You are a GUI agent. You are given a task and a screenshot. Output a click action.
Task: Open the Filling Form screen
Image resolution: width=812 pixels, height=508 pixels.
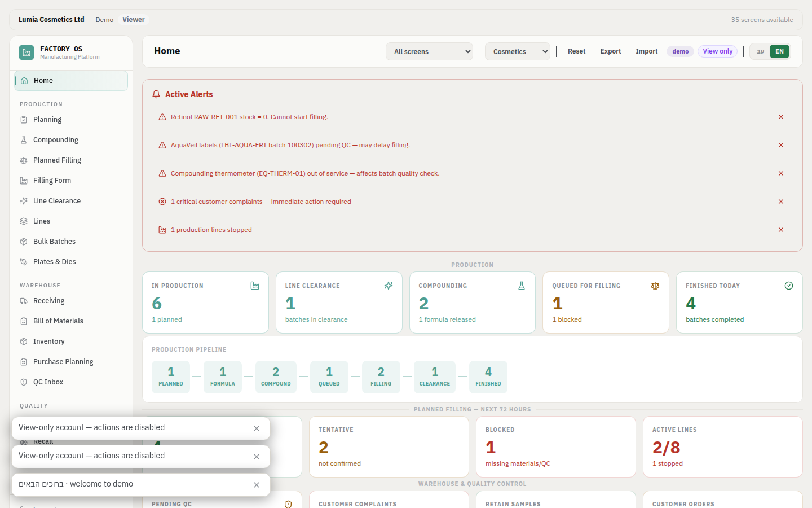[71, 181]
